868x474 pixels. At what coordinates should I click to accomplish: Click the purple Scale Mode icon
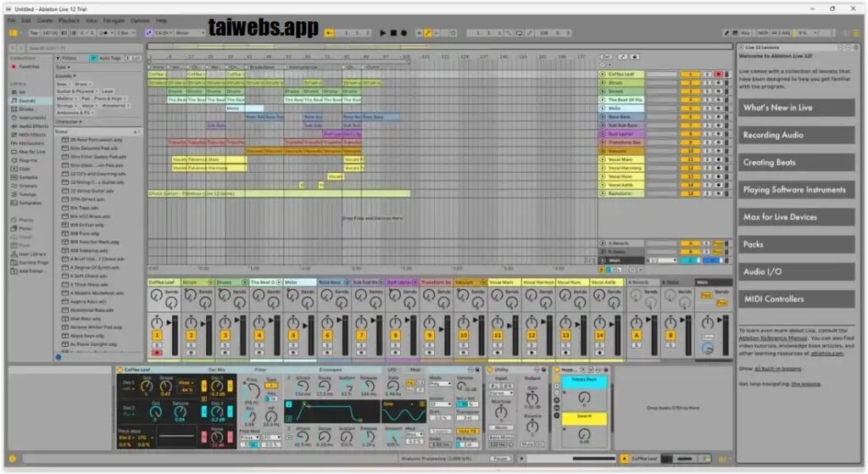click(149, 33)
